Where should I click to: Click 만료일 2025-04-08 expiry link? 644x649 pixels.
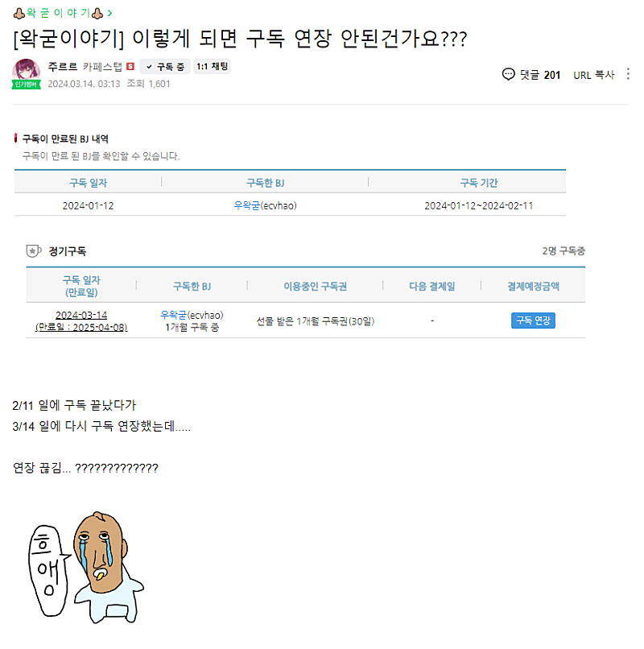coord(81,327)
